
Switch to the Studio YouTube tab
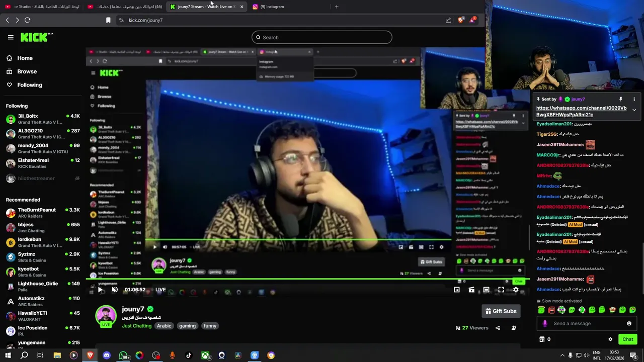tap(42, 7)
